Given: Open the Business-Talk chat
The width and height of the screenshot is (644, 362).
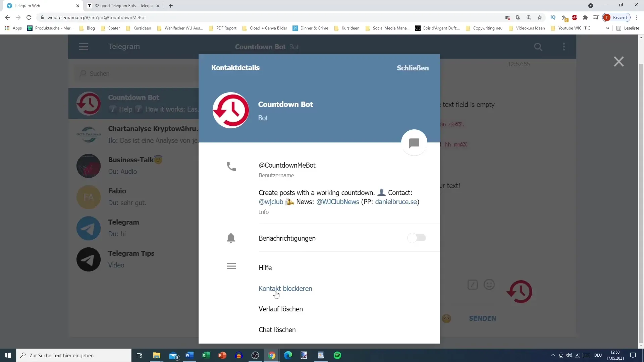Looking at the screenshot, I should click(133, 166).
